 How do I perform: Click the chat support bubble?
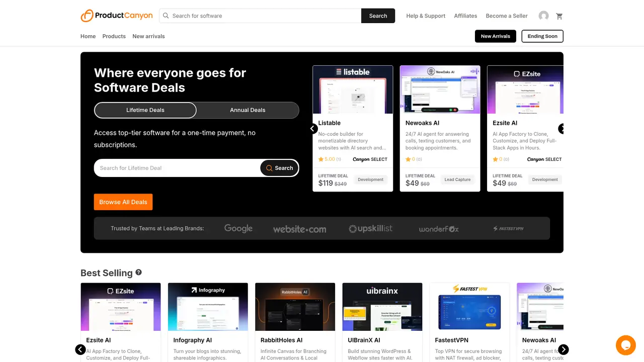coord(626,345)
